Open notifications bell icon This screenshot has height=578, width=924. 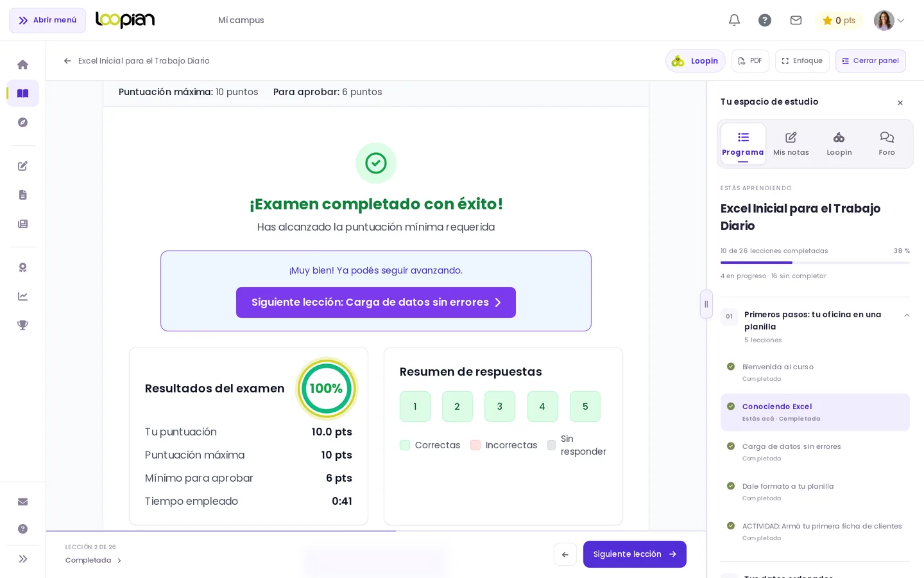pyautogui.click(x=734, y=21)
